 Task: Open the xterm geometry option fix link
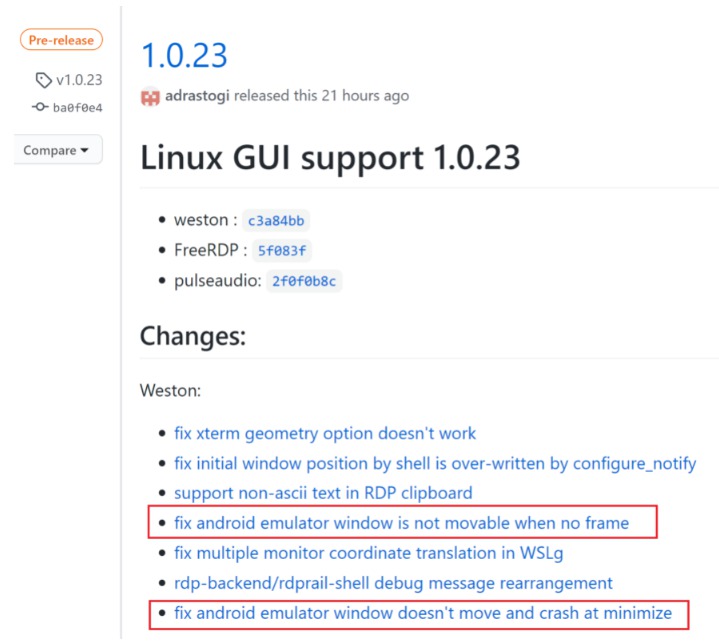point(325,433)
